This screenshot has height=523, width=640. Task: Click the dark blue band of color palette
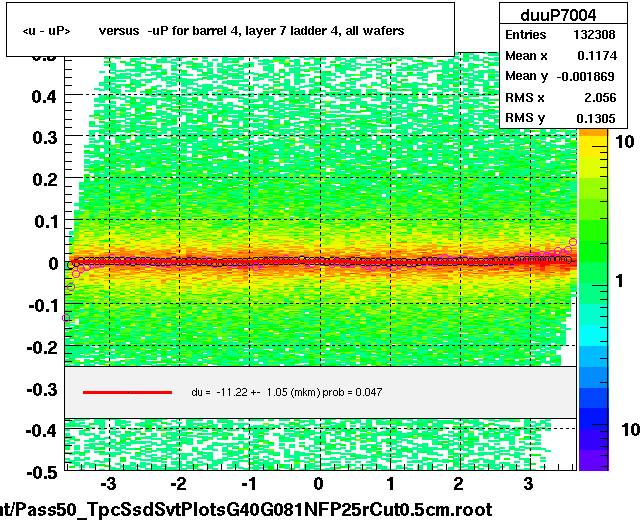593,418
